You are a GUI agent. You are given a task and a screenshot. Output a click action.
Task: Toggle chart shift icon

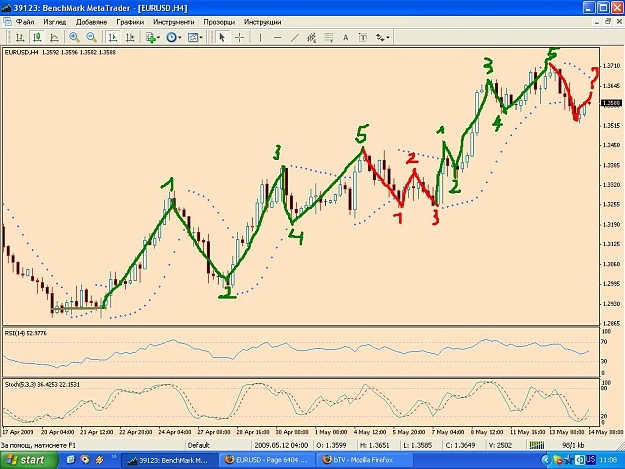click(x=130, y=38)
